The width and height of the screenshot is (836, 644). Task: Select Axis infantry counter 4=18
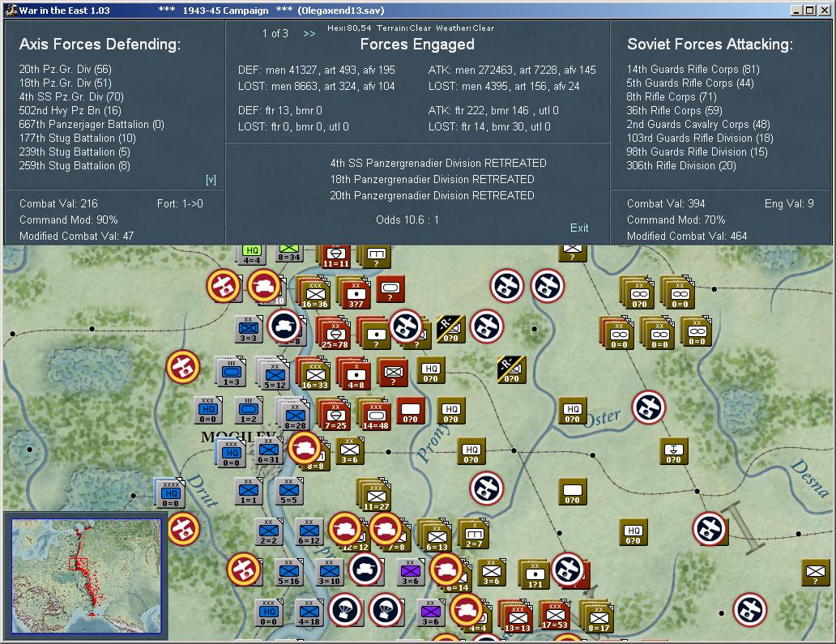[309, 612]
